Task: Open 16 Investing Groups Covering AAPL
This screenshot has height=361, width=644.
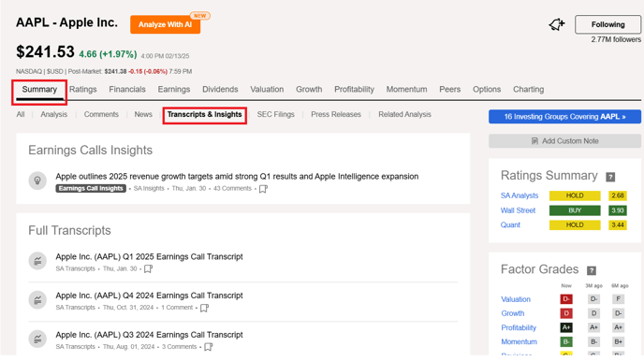Action: (x=564, y=117)
